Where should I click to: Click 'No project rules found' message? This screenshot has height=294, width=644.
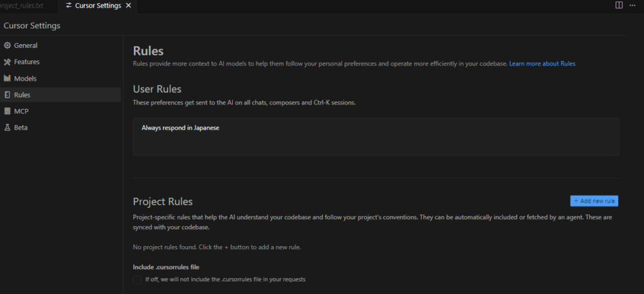(x=217, y=247)
